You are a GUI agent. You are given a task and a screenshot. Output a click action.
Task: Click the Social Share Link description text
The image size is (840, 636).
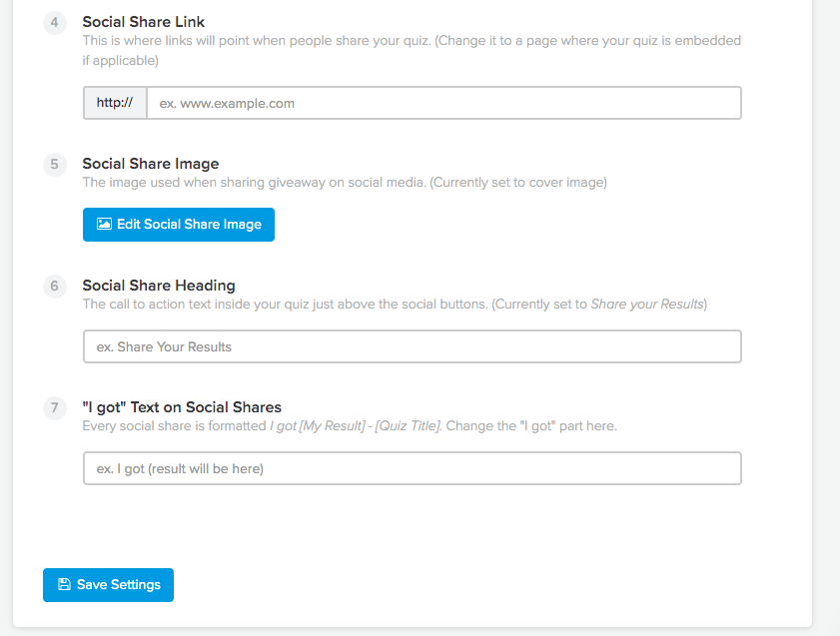(x=412, y=50)
